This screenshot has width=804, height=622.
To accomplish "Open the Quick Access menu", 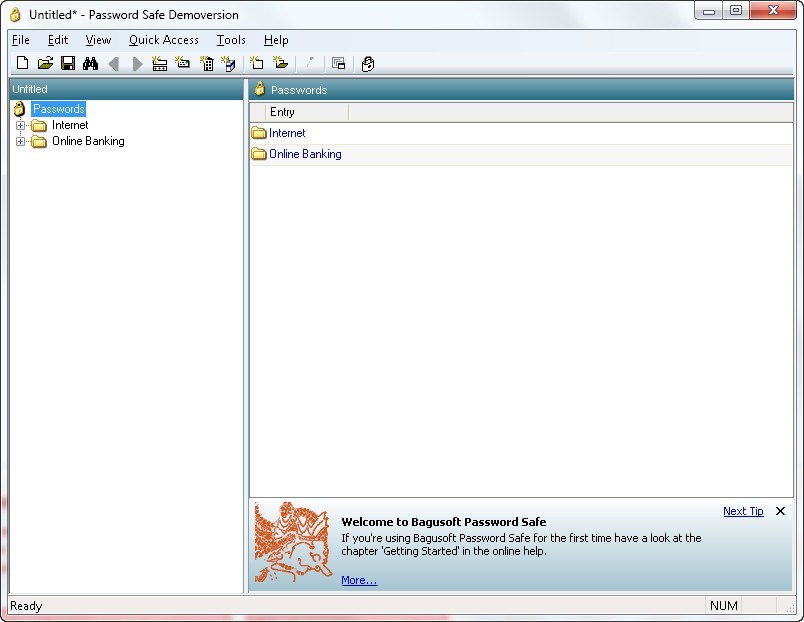I will (164, 40).
